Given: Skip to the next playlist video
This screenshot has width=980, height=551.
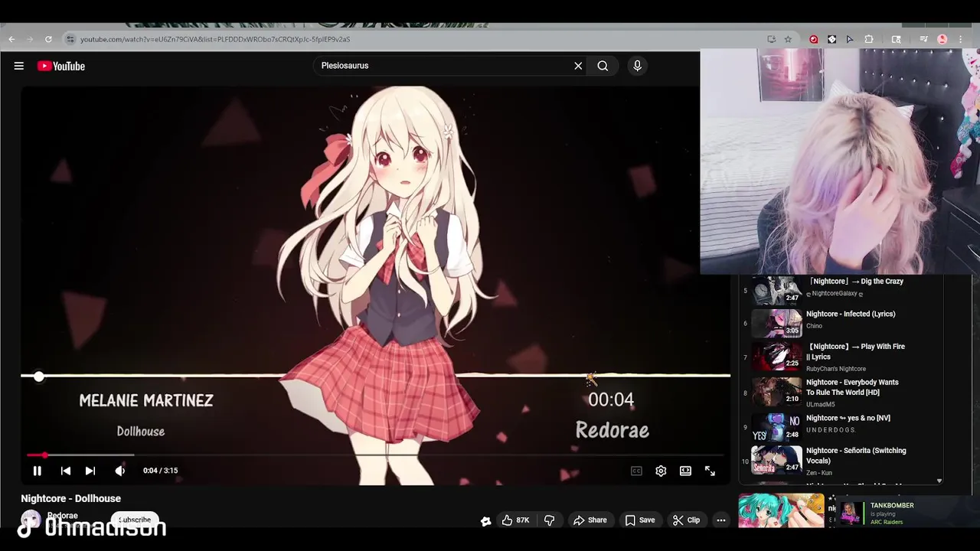Looking at the screenshot, I should [90, 471].
